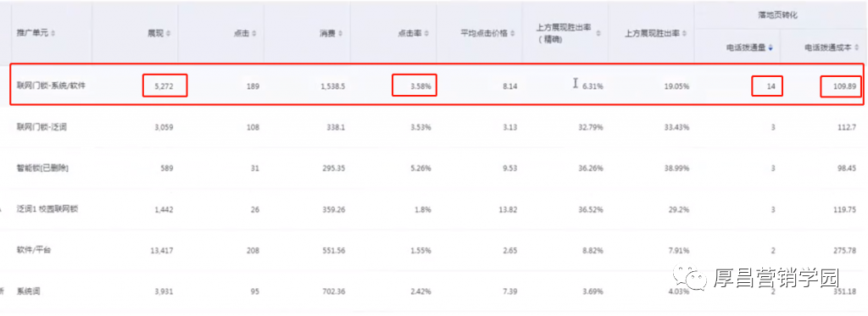Select click rate 5.26%
Screen dimensions: 868x316
[420, 169]
